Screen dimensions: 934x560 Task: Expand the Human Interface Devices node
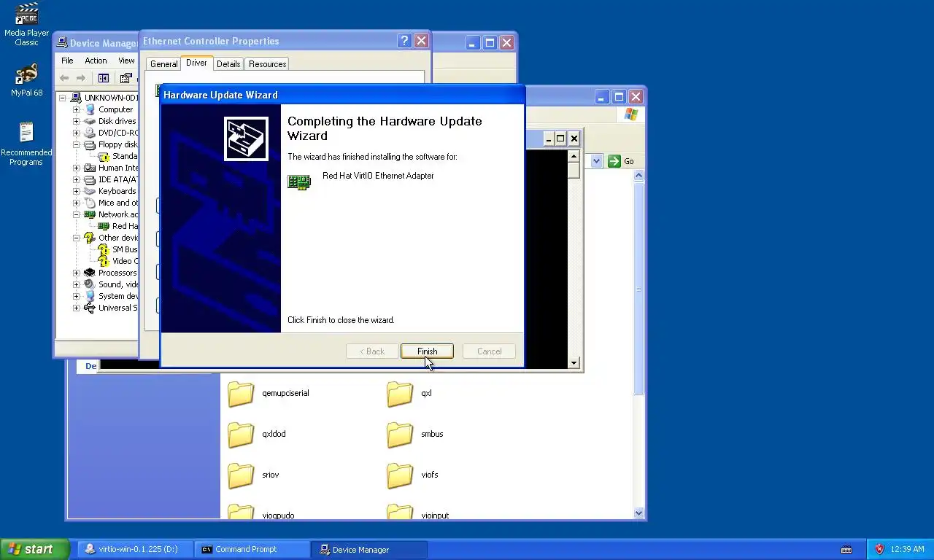pyautogui.click(x=76, y=168)
